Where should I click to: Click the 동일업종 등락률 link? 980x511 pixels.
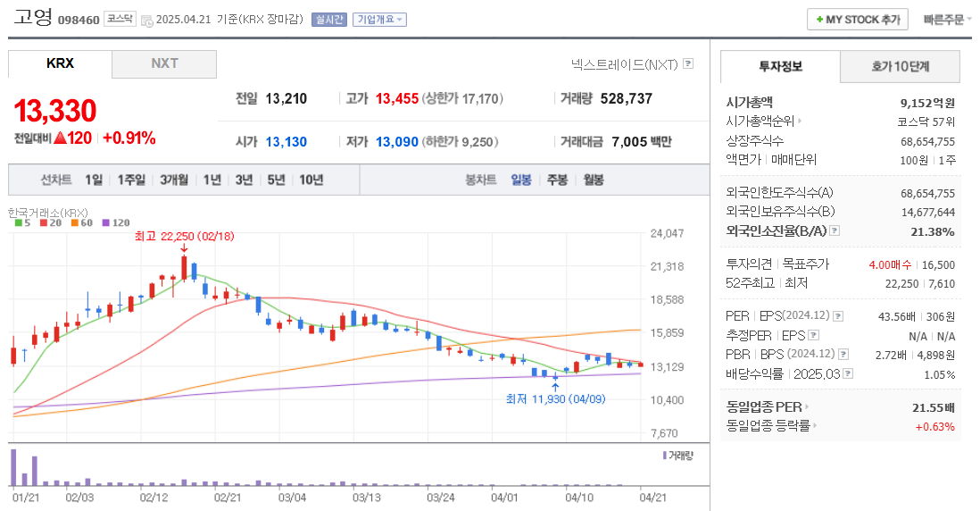[x=768, y=426]
